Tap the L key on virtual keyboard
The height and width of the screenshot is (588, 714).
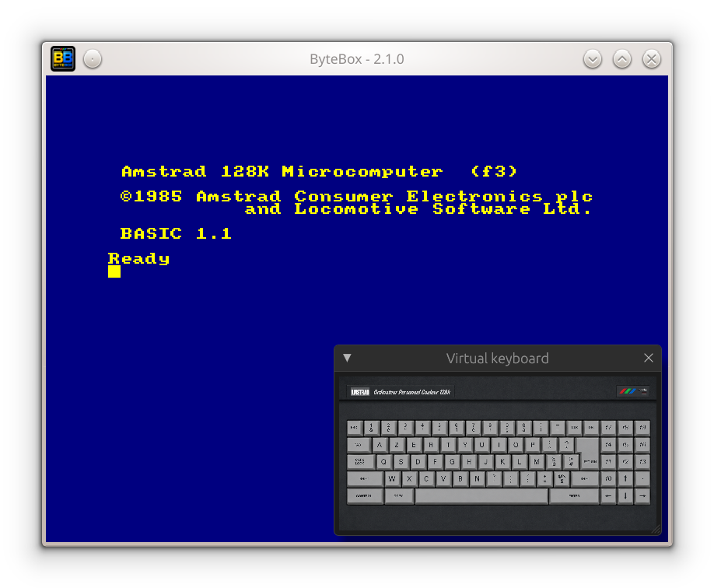click(520, 462)
